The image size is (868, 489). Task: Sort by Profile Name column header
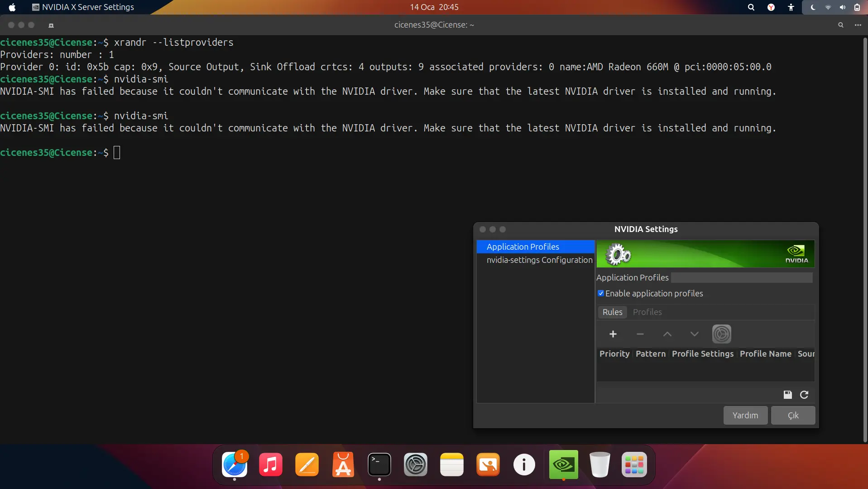click(x=766, y=353)
